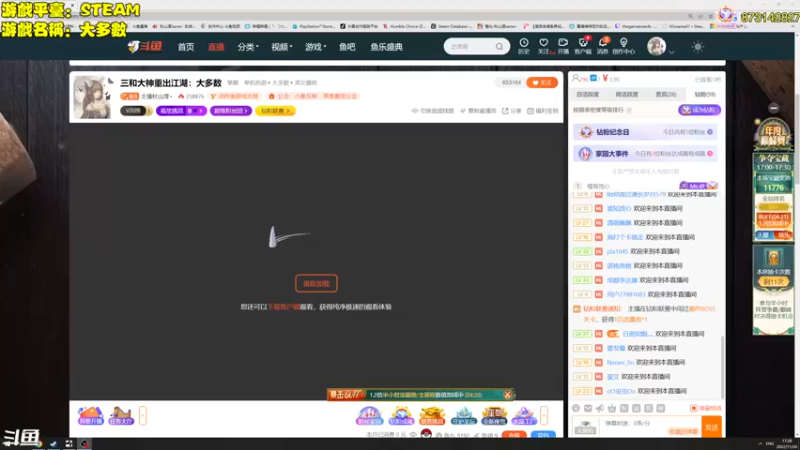Click the 下载客户端 download client link
Viewport: 800px width, 450px height.
coord(284,307)
